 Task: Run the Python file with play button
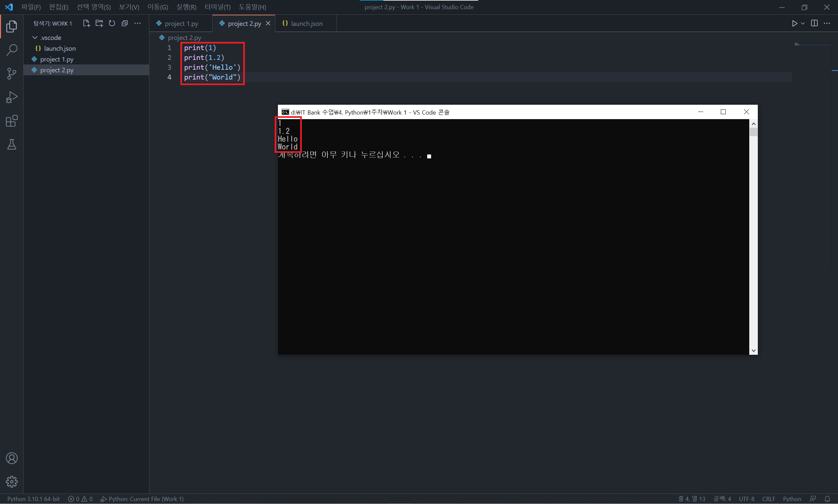pyautogui.click(x=794, y=24)
